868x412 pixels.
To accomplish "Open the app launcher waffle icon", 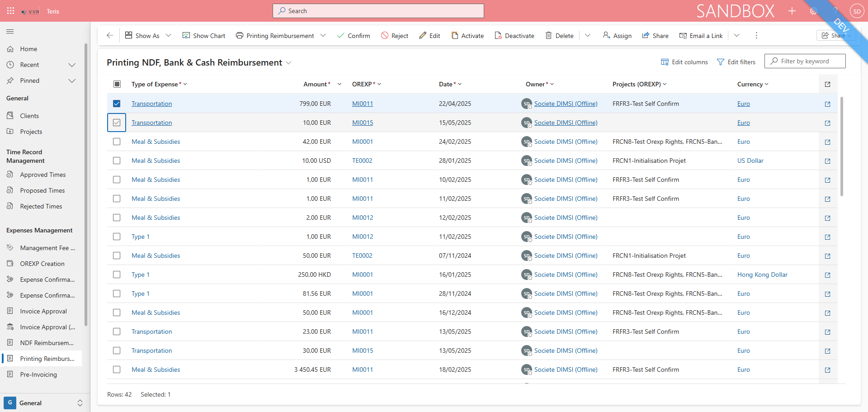I will 10,11.
